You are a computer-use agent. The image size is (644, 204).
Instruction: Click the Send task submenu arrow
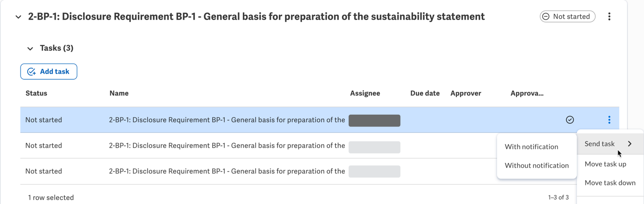[x=630, y=144]
